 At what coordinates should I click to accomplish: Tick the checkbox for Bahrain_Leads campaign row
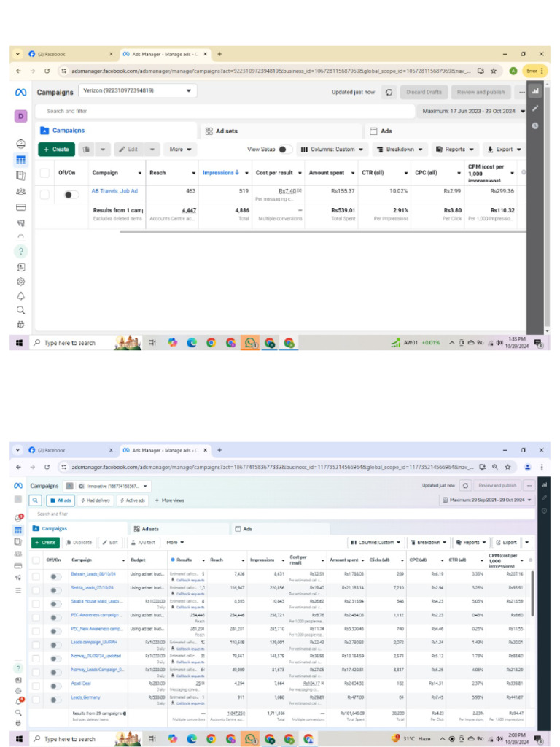tap(36, 576)
